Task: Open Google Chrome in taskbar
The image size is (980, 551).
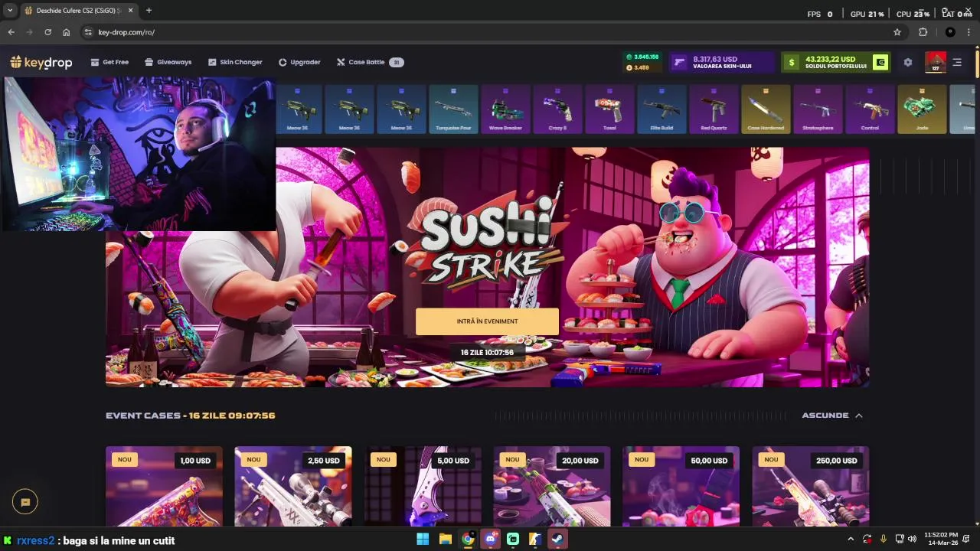Action: (468, 540)
